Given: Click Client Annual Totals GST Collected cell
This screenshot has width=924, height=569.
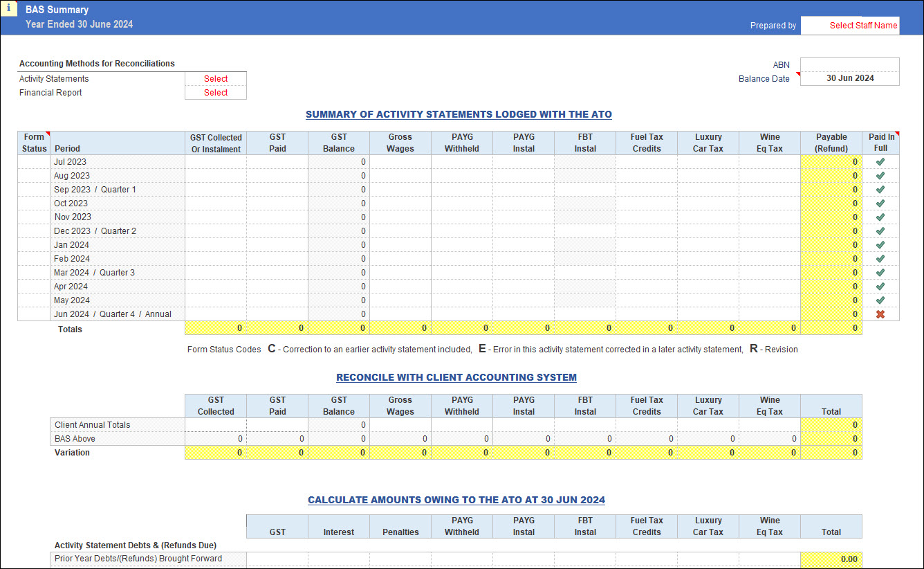Looking at the screenshot, I should (216, 424).
